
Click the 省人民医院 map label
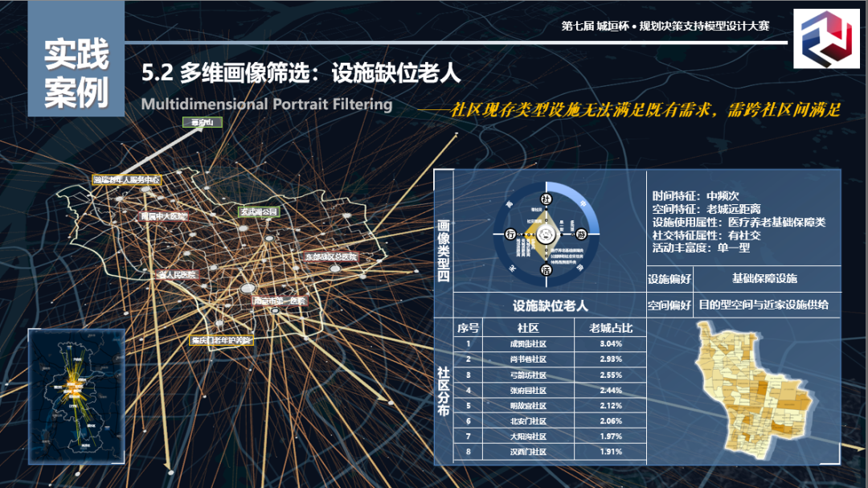178,274
